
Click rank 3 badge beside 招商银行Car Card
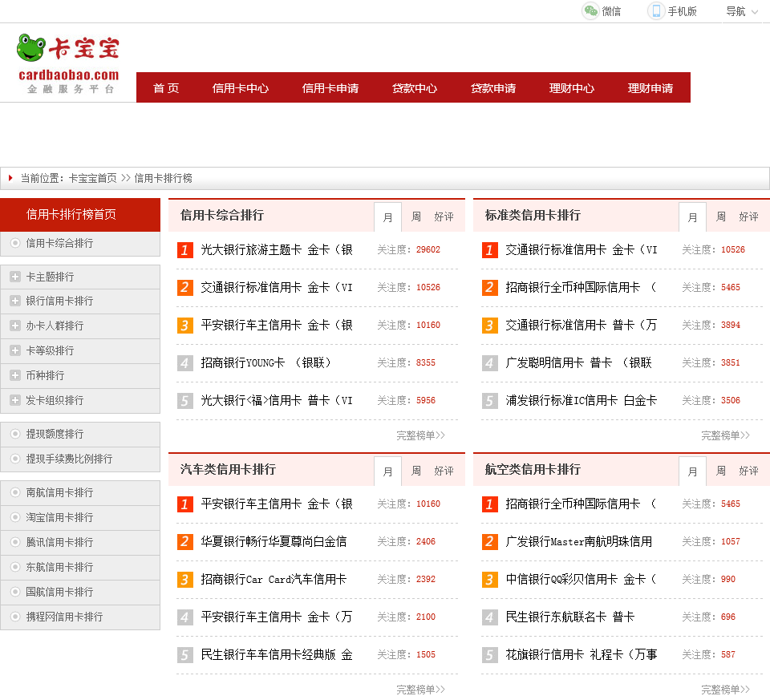click(x=185, y=579)
